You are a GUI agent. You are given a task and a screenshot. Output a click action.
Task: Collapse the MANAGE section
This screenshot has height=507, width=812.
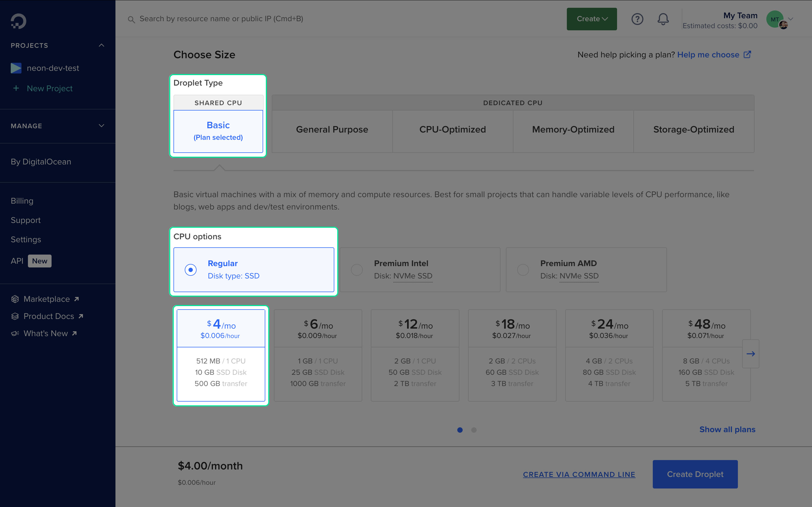(102, 126)
